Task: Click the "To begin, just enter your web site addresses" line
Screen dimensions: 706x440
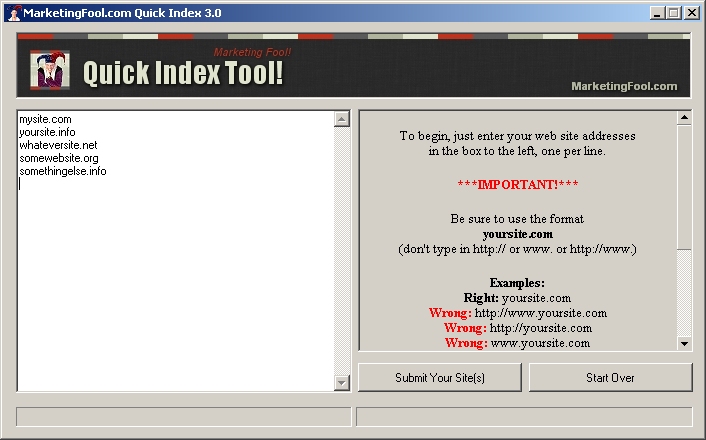Action: pyautogui.click(x=517, y=136)
